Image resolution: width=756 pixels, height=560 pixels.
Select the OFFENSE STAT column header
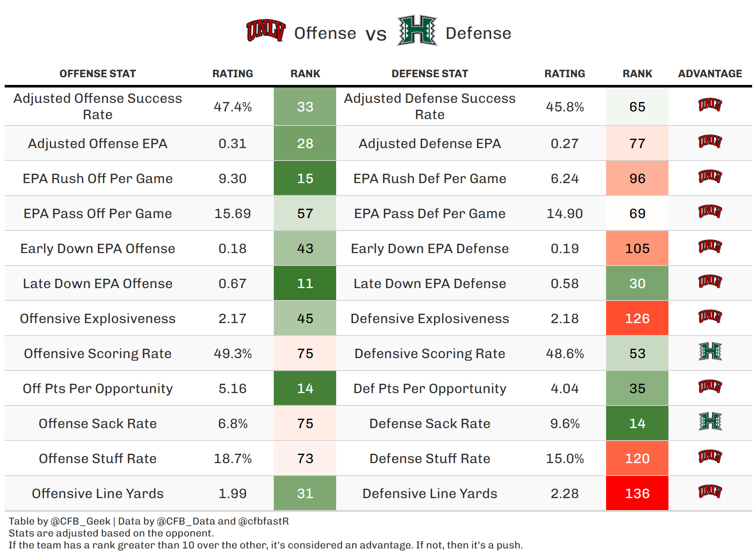coord(97,74)
